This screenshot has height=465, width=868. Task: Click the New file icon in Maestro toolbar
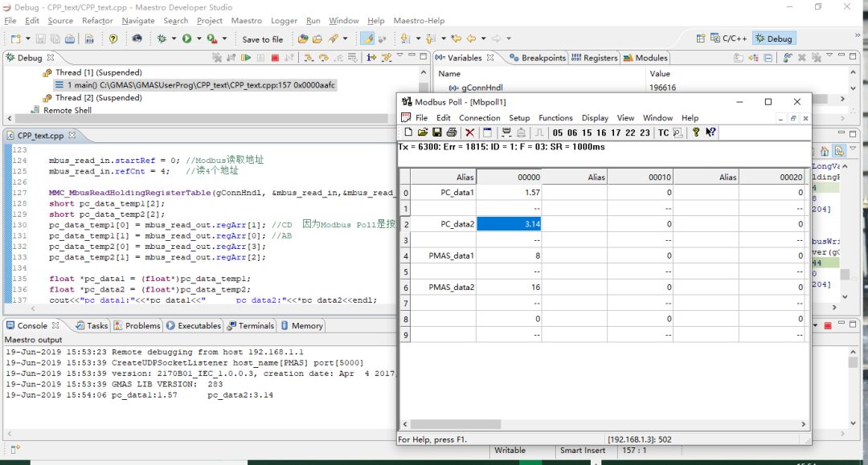click(15, 39)
